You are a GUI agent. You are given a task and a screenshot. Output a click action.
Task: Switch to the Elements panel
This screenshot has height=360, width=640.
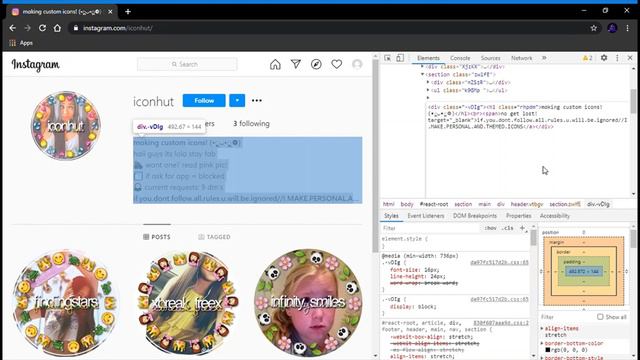click(428, 58)
